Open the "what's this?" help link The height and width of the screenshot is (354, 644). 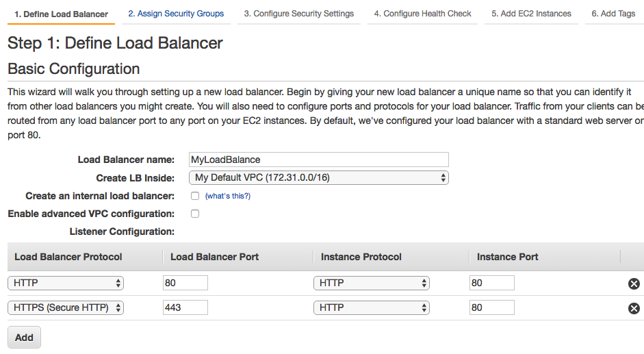[228, 196]
